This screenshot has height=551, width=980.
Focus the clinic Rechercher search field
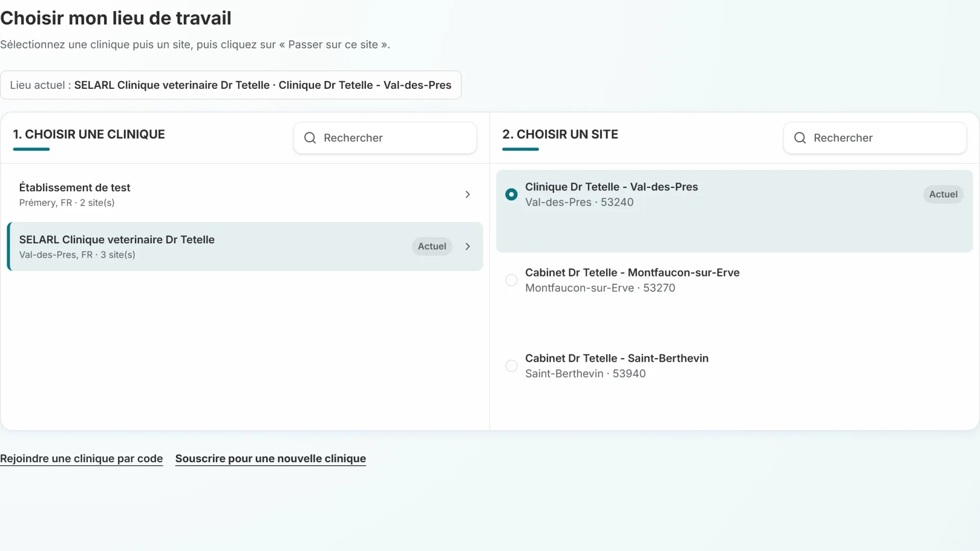pos(385,138)
